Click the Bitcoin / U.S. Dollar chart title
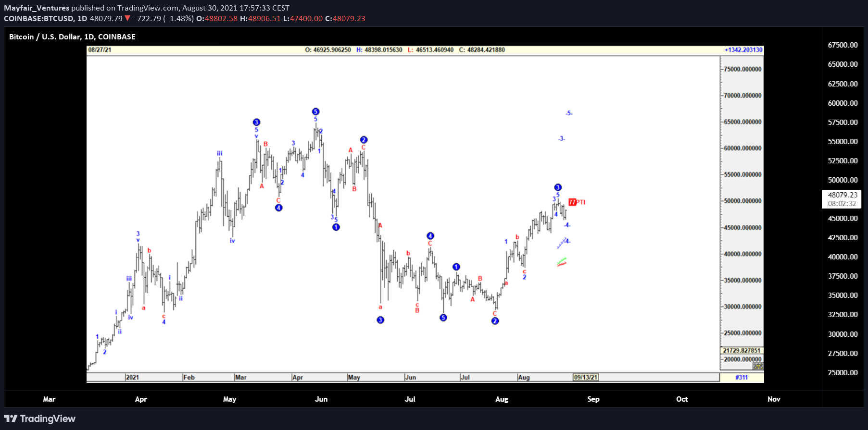Image resolution: width=868 pixels, height=430 pixels. [x=72, y=37]
